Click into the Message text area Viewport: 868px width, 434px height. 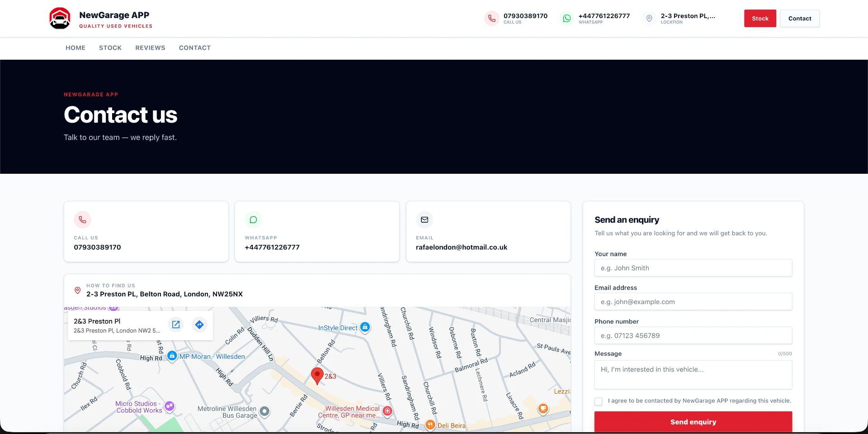693,375
